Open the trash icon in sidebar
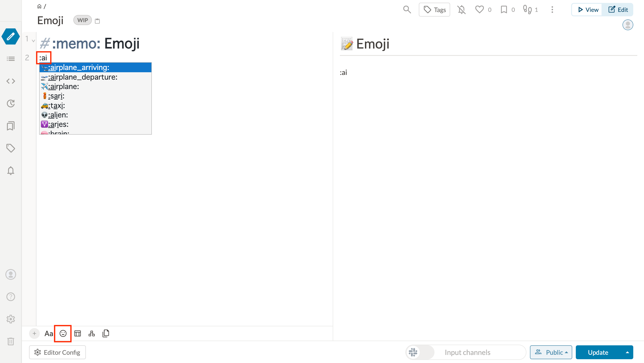The height and width of the screenshot is (363, 644). (x=11, y=341)
